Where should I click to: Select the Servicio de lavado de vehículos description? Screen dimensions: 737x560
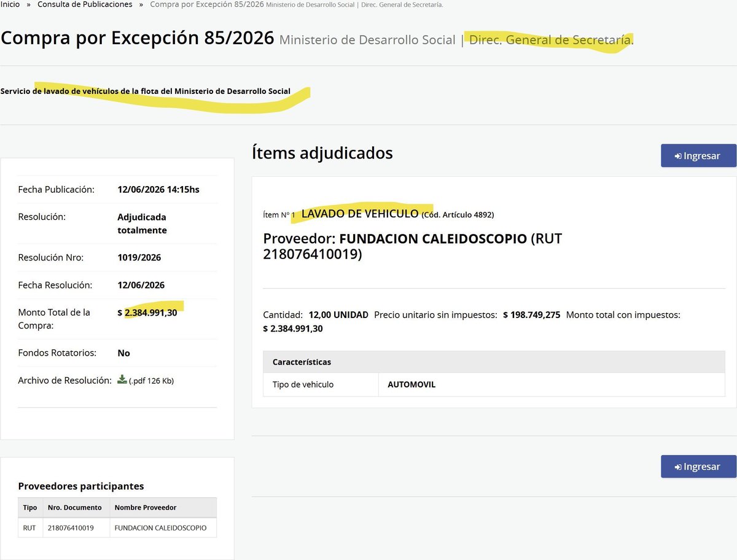click(146, 91)
